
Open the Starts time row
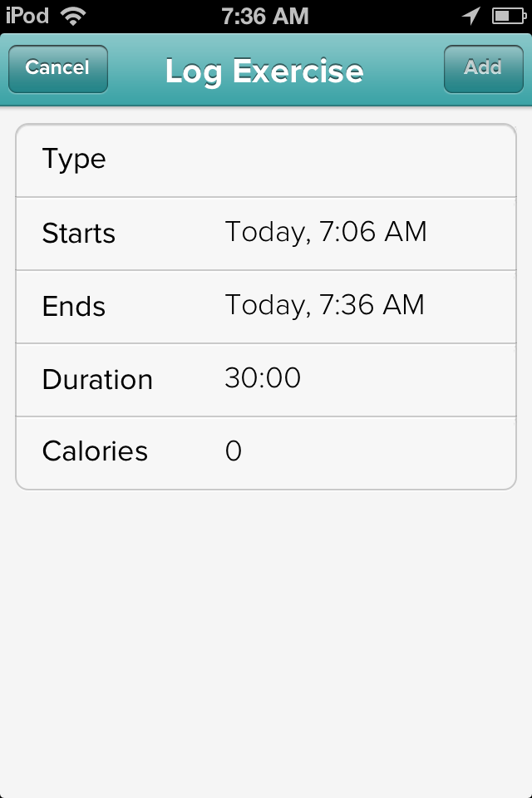point(266,234)
